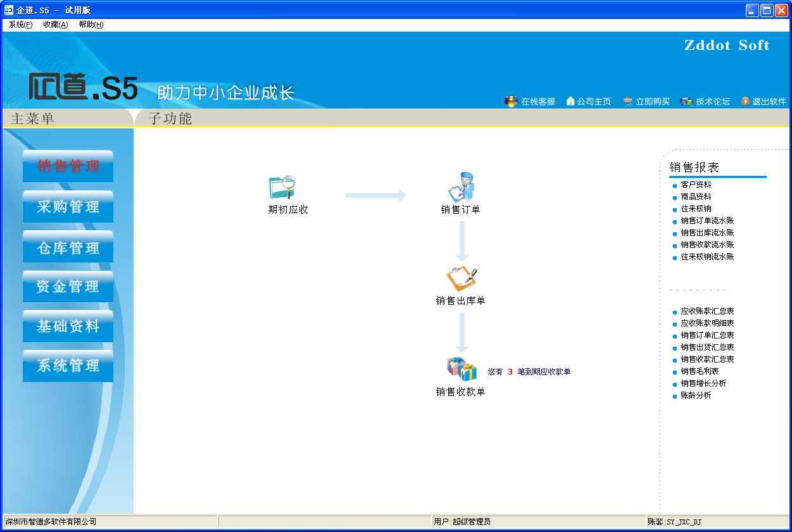Click the 销售订单 label

pyautogui.click(x=461, y=209)
